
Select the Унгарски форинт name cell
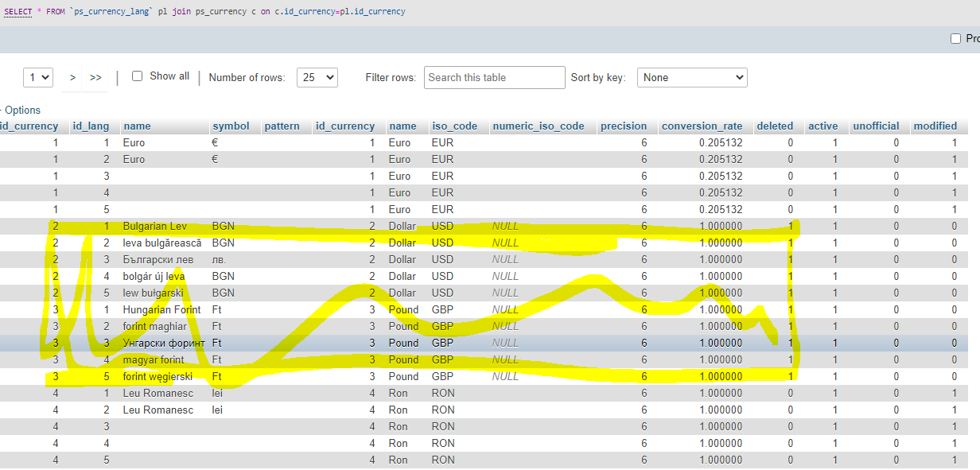[163, 343]
